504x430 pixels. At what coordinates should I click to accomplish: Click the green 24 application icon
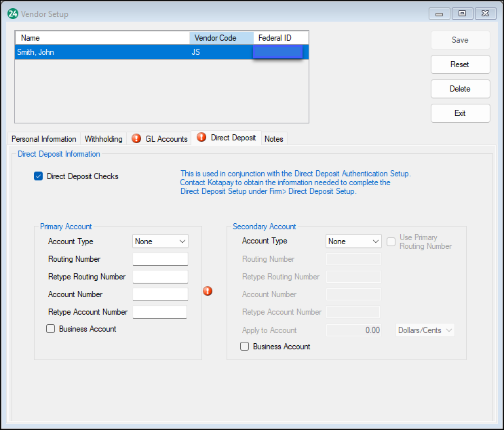tap(12, 14)
